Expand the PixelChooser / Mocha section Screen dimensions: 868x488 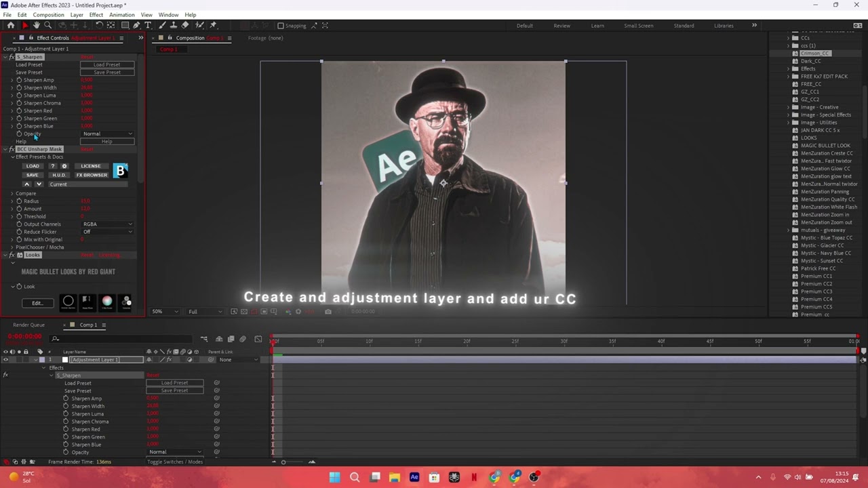coord(12,247)
